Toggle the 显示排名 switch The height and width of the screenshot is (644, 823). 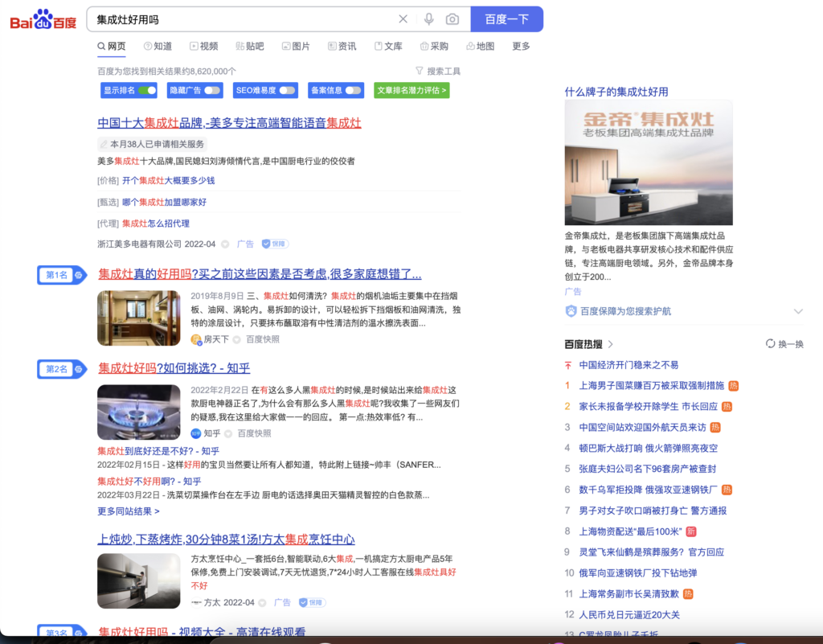coord(147,90)
